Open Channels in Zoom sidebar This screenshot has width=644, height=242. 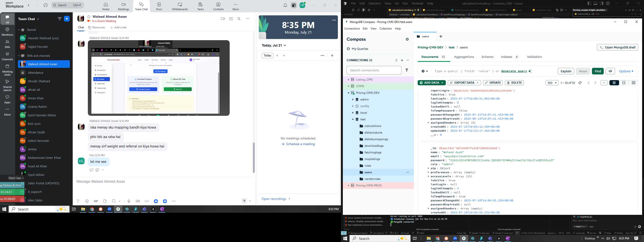point(7,56)
